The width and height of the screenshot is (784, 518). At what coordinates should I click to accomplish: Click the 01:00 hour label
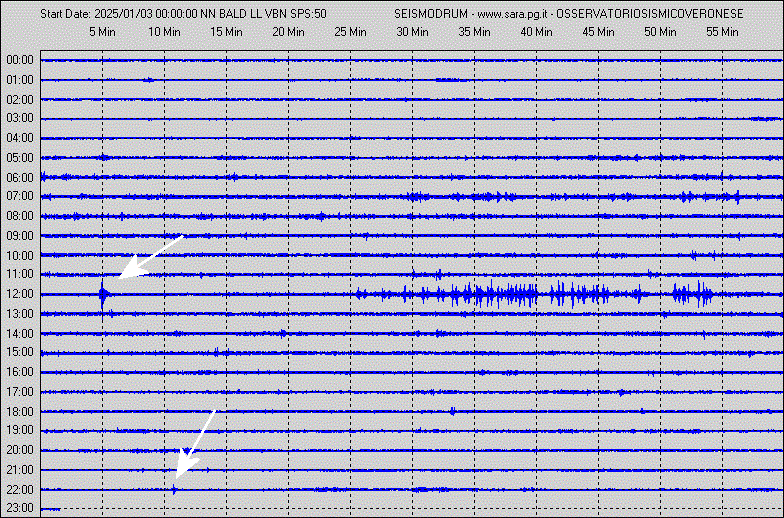coord(20,80)
